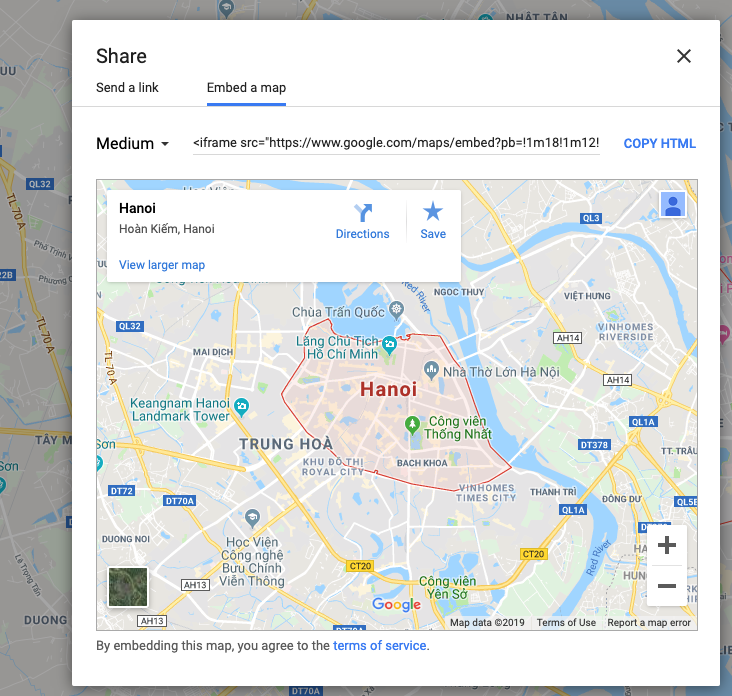The width and height of the screenshot is (732, 696).
Task: Click the DT72 road shield
Action: (121, 491)
